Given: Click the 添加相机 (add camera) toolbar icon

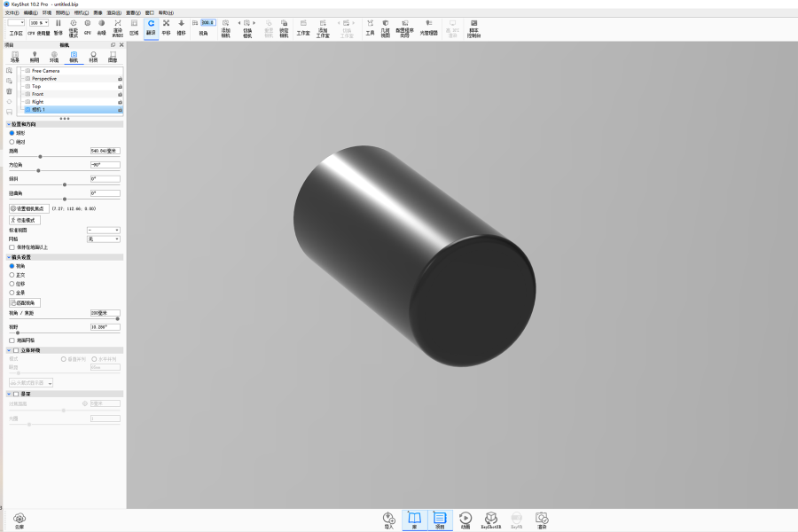Looking at the screenshot, I should 225,26.
